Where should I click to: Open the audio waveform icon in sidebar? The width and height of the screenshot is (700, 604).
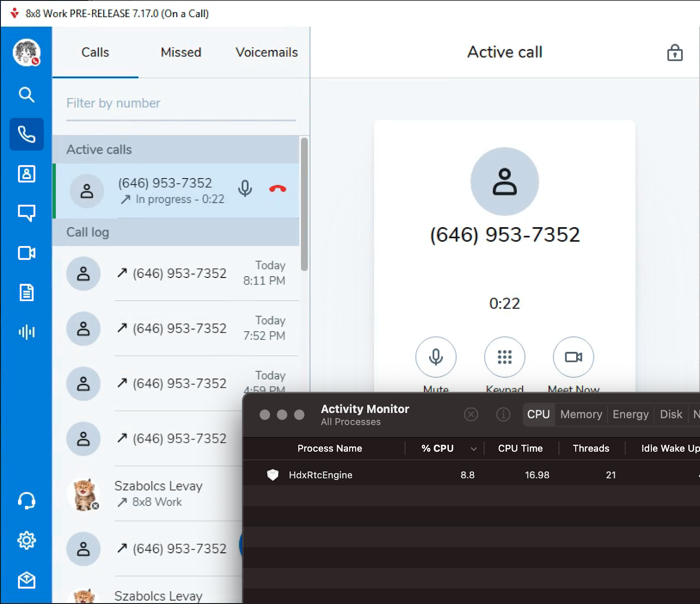26,332
